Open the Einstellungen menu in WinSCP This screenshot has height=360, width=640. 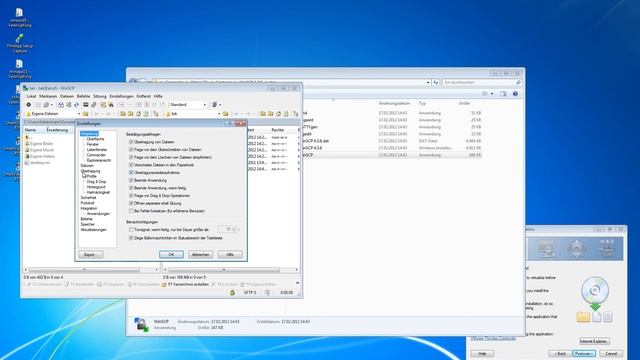pos(121,96)
